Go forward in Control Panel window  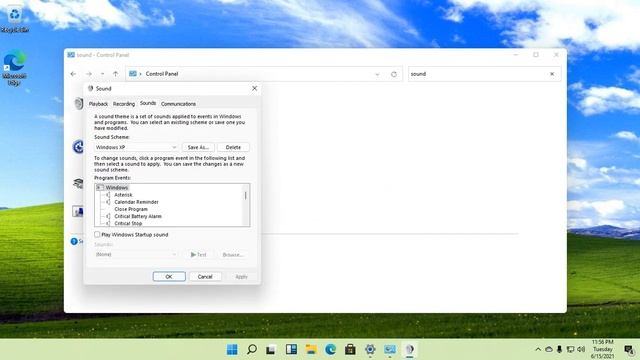click(89, 74)
